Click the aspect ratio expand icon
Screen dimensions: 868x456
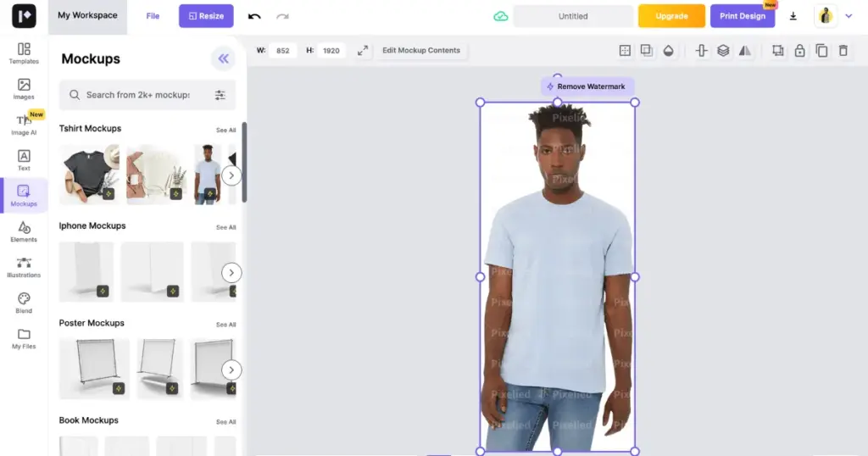click(363, 50)
